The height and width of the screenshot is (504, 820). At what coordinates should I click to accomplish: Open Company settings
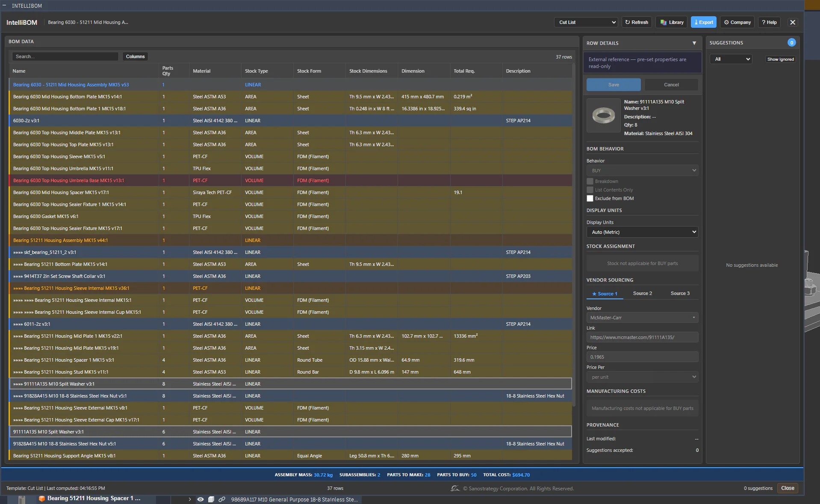(x=737, y=22)
